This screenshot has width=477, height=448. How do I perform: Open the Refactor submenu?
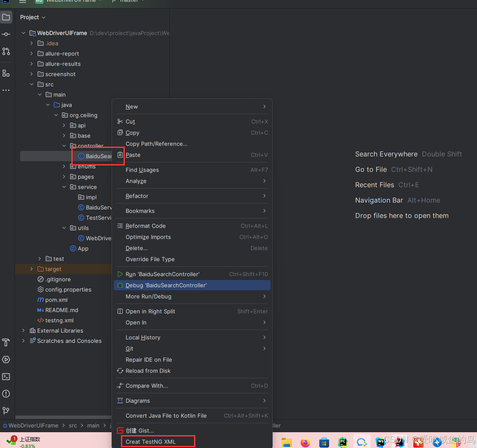coord(192,196)
